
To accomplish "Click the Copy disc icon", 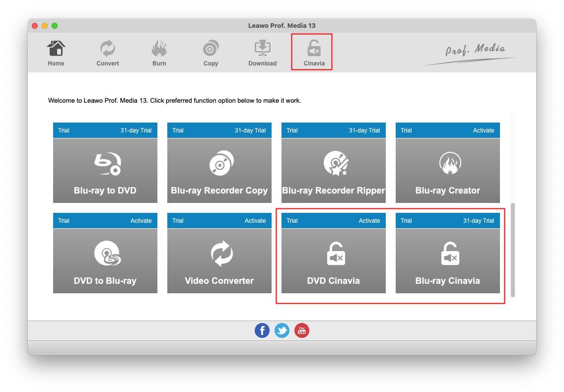I will pos(211,52).
